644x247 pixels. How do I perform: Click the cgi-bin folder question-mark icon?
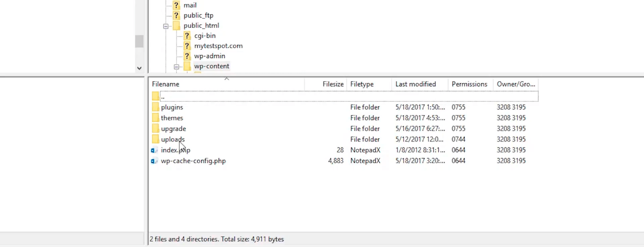(x=187, y=36)
